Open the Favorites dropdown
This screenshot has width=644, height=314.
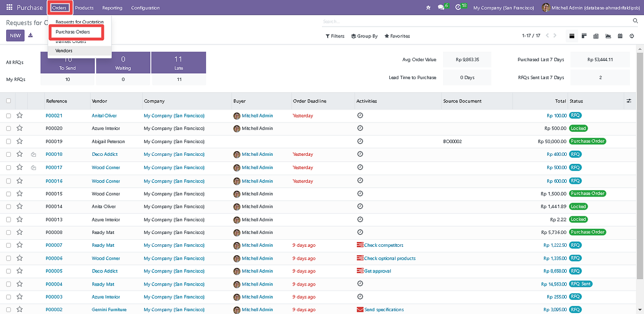pyautogui.click(x=397, y=36)
